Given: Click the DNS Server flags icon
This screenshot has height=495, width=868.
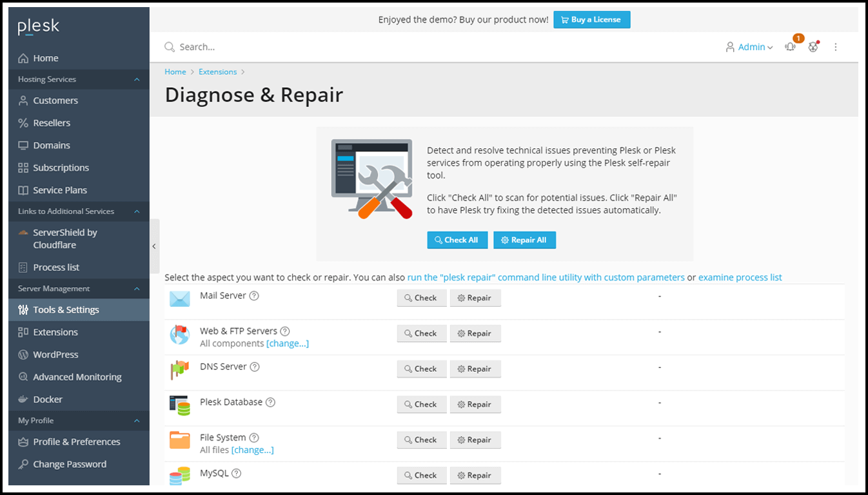Looking at the screenshot, I should click(179, 370).
